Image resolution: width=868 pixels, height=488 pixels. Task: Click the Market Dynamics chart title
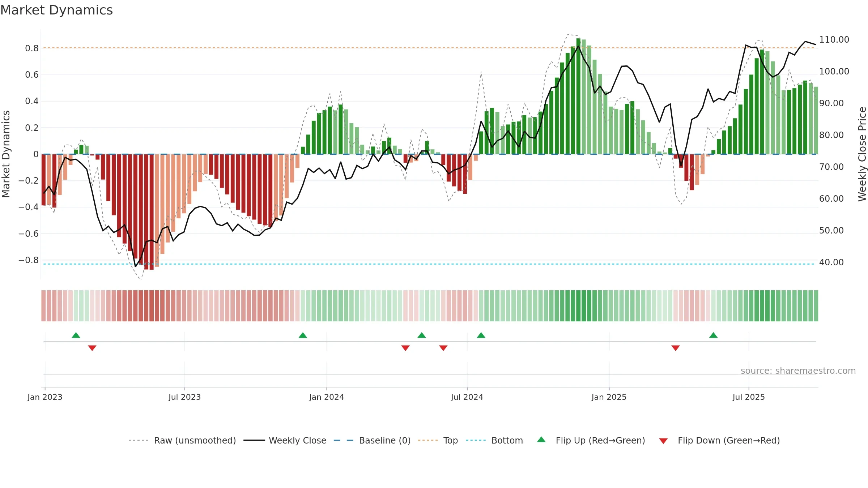(57, 10)
